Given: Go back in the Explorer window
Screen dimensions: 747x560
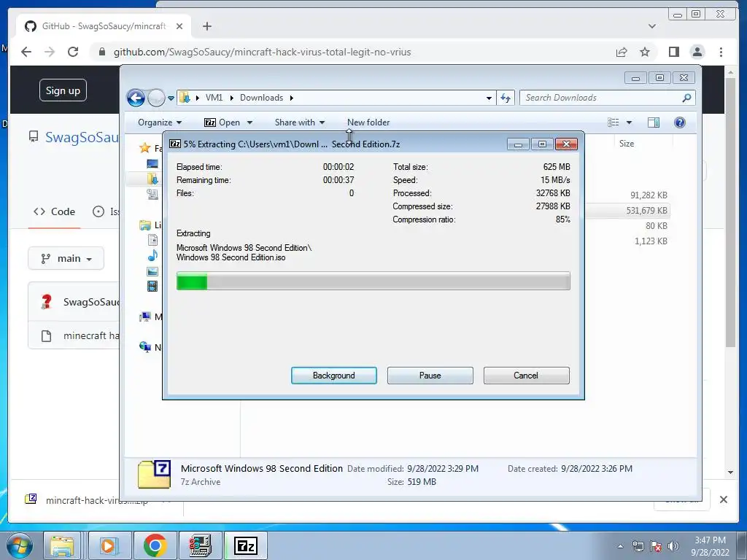Looking at the screenshot, I should (136, 98).
